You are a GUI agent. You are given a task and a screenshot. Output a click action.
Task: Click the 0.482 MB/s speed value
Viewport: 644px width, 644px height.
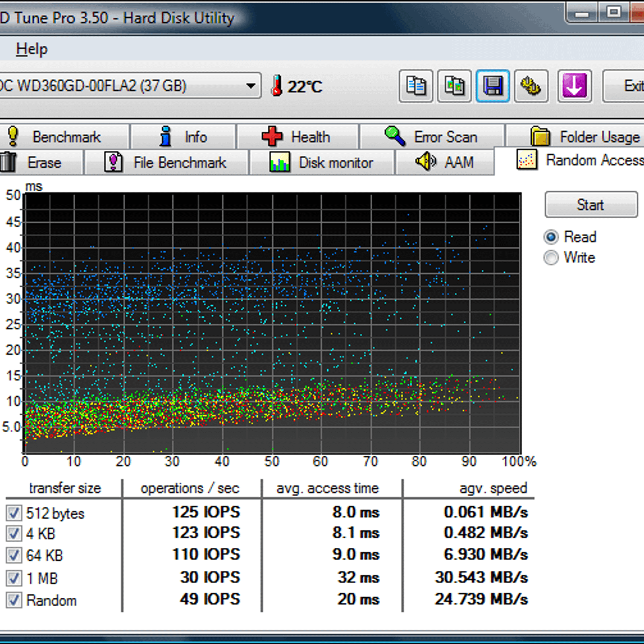486,533
